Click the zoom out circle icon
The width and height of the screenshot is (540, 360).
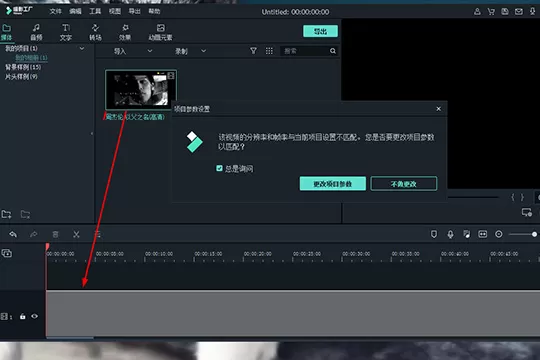[x=499, y=234]
